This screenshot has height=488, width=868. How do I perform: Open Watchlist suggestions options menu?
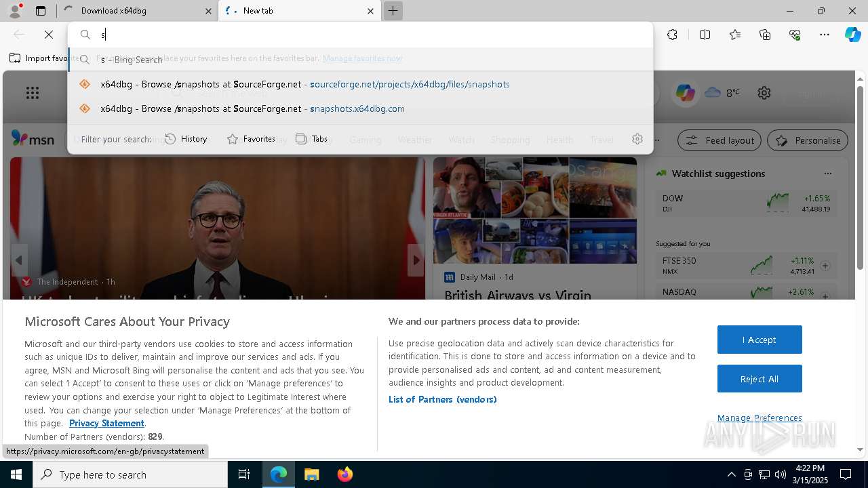point(827,174)
